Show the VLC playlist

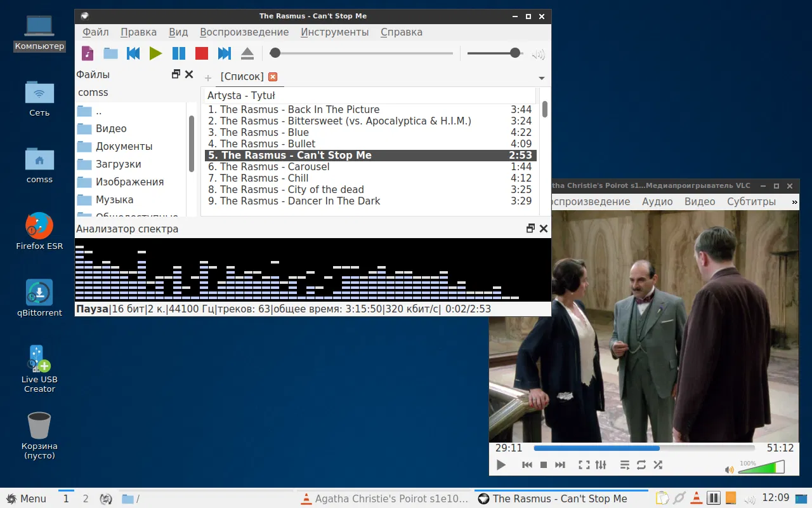tap(625, 465)
